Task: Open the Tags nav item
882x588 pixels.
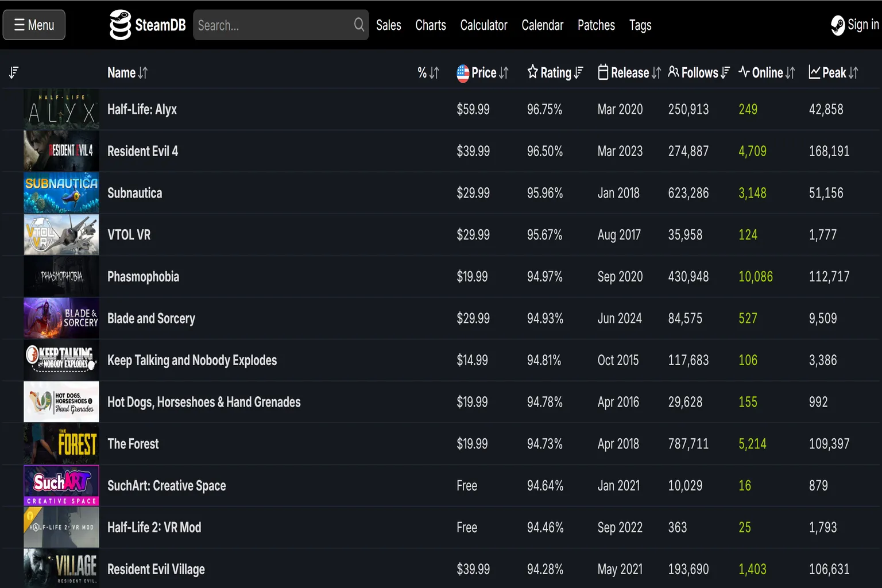Action: pos(640,25)
